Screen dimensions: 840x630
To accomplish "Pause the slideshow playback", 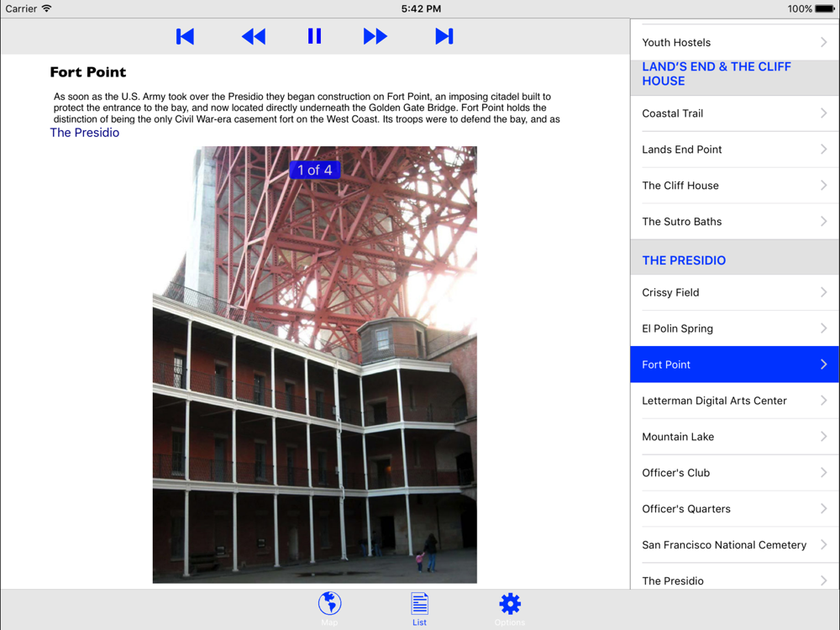I will pyautogui.click(x=314, y=36).
